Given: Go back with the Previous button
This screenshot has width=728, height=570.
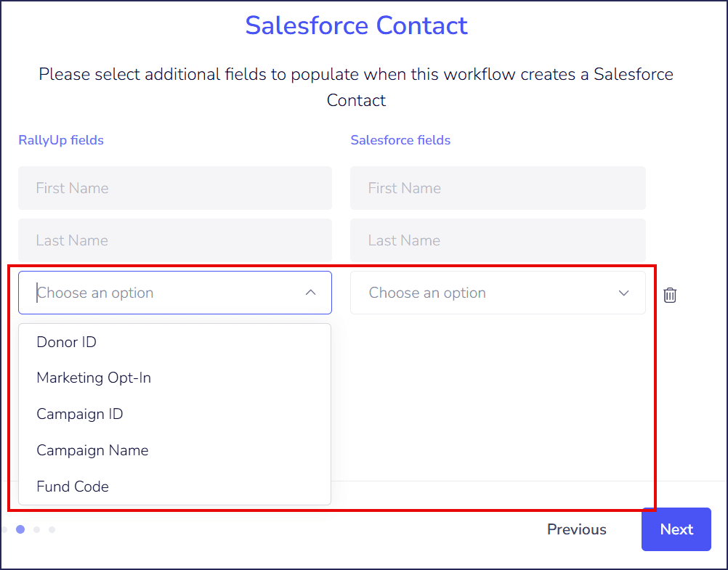Looking at the screenshot, I should coord(576,529).
